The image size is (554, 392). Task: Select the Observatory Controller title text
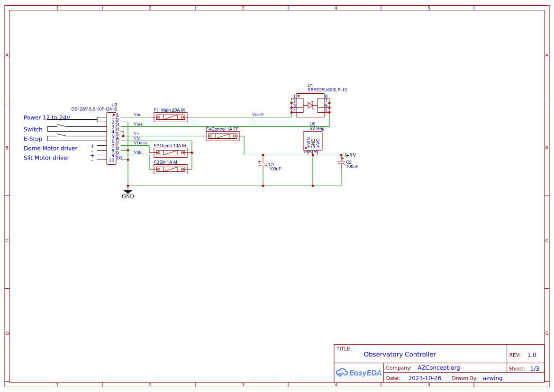pos(400,354)
